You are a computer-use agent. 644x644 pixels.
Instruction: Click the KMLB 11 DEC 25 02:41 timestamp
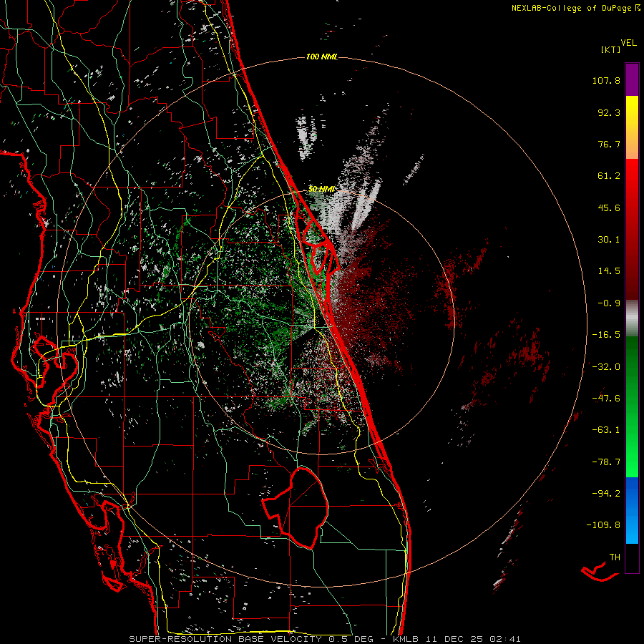point(457,639)
